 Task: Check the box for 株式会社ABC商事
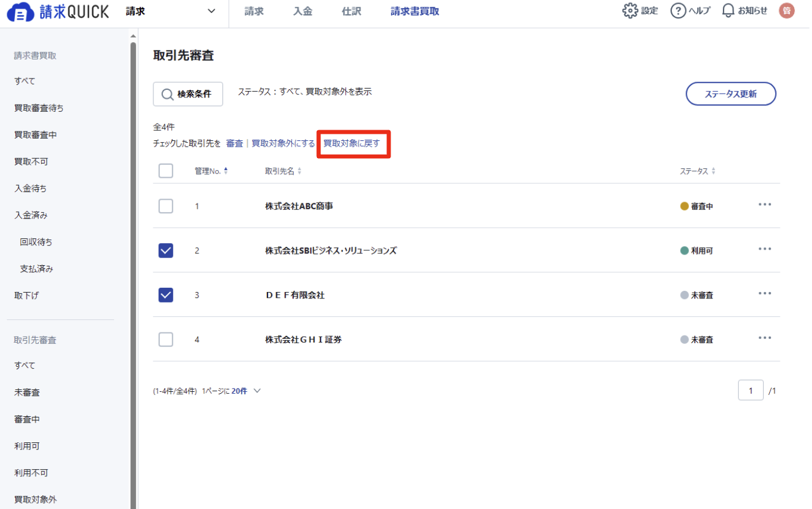[x=166, y=206]
